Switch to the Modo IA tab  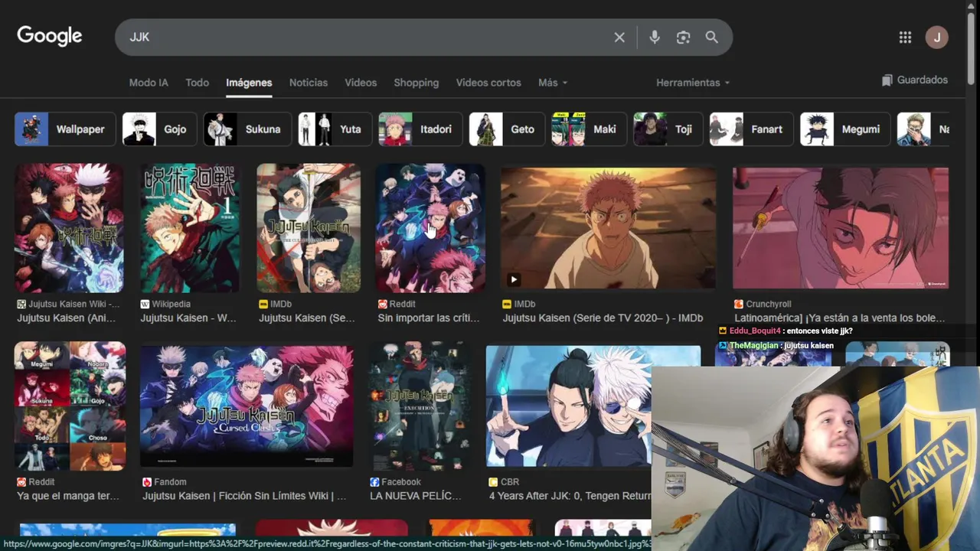pyautogui.click(x=149, y=83)
